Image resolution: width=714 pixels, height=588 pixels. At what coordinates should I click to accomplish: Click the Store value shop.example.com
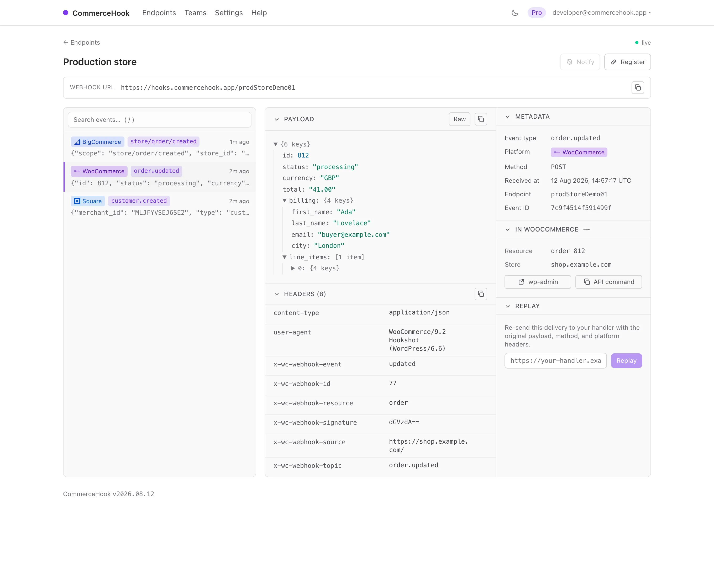581,265
